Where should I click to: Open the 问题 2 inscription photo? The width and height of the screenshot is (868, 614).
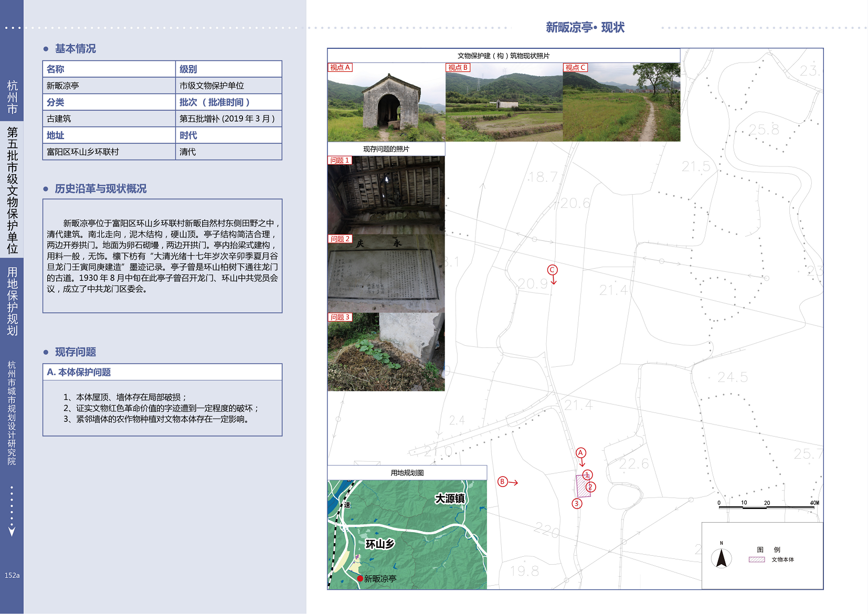pos(386,273)
